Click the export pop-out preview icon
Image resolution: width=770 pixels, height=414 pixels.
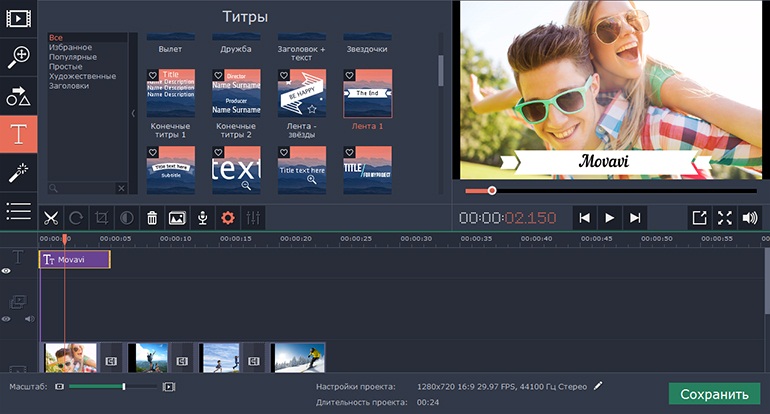(x=699, y=218)
